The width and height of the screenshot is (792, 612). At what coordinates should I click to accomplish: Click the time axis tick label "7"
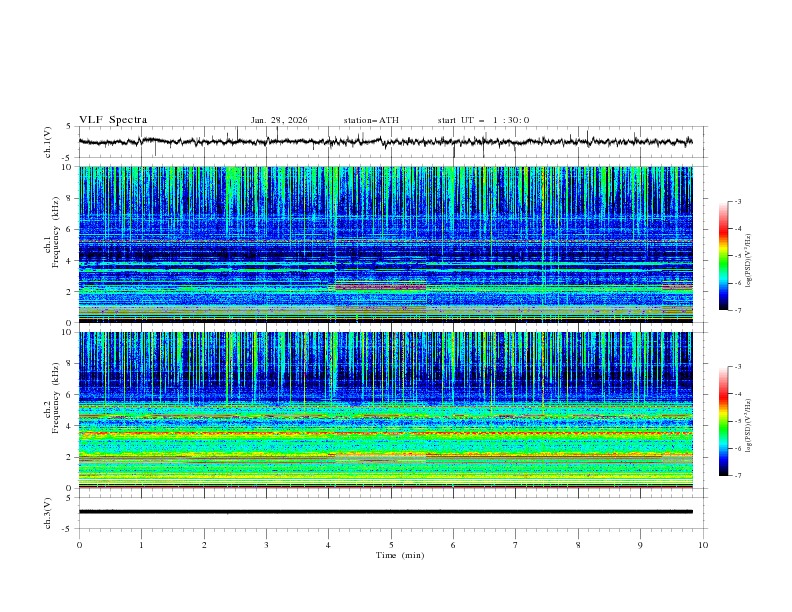pos(516,545)
